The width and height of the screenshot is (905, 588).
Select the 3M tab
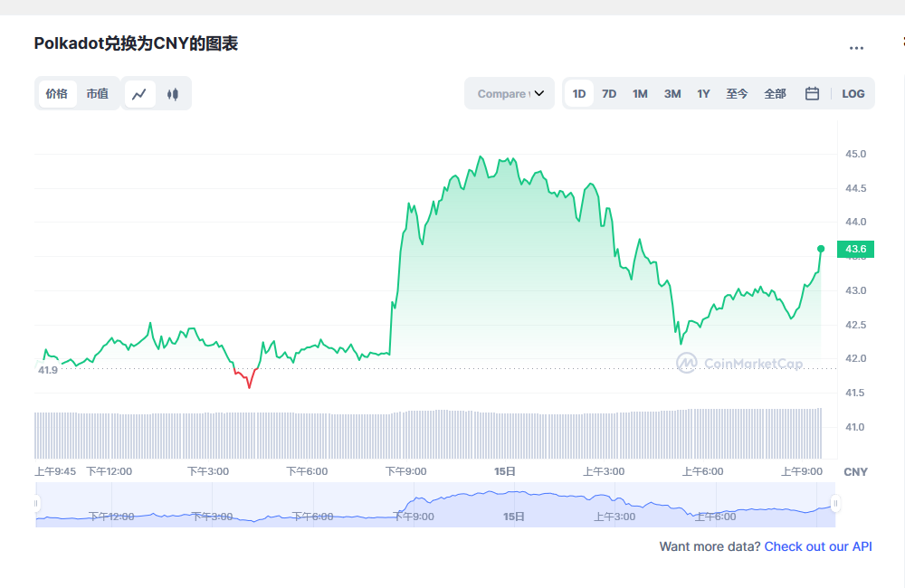672,93
